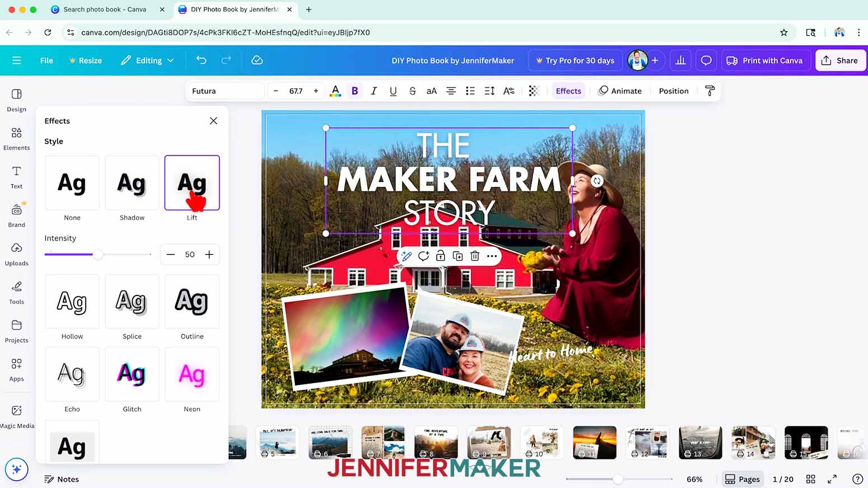Click the Effects toolbar button
This screenshot has height=488, width=868.
pyautogui.click(x=568, y=91)
